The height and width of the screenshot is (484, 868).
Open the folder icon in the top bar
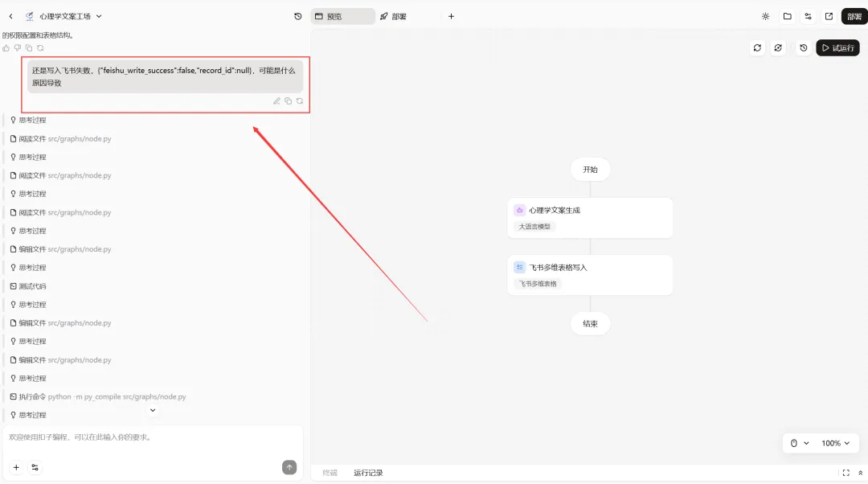click(787, 17)
